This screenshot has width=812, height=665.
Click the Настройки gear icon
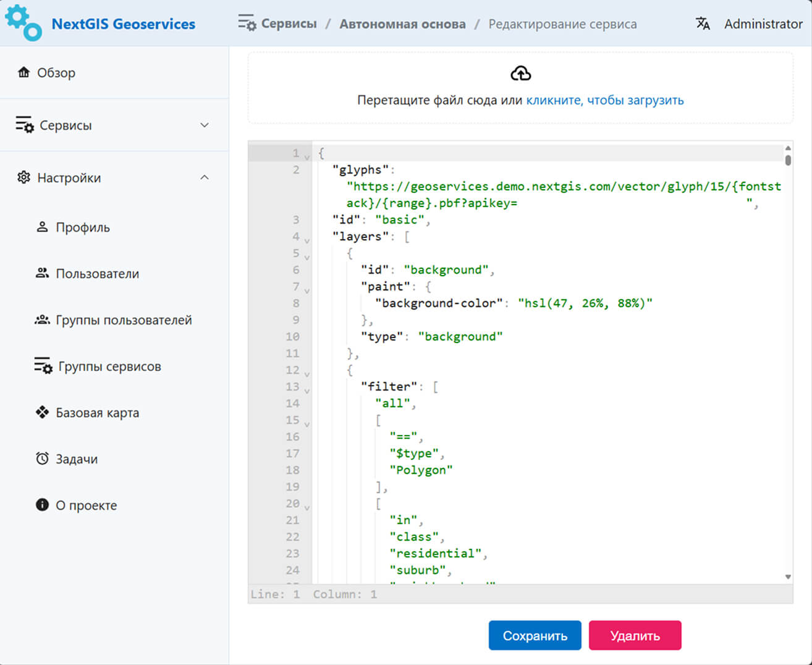click(x=23, y=177)
